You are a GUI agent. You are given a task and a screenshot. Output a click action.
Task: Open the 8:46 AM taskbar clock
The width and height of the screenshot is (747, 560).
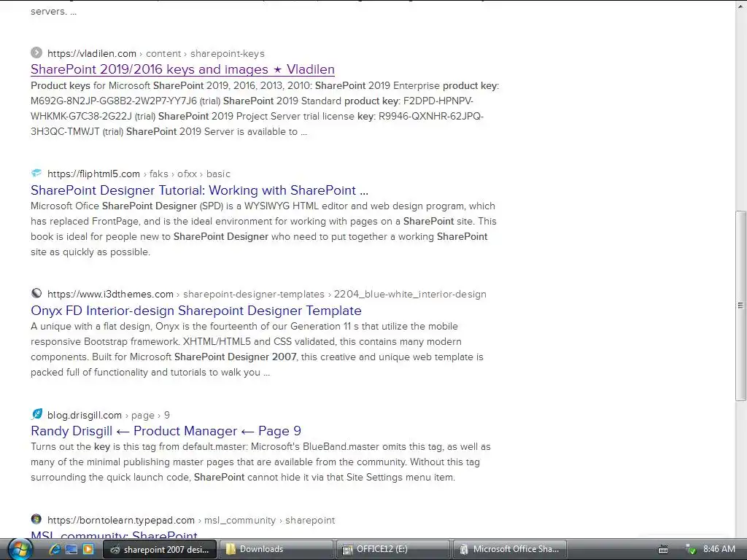coord(719,549)
